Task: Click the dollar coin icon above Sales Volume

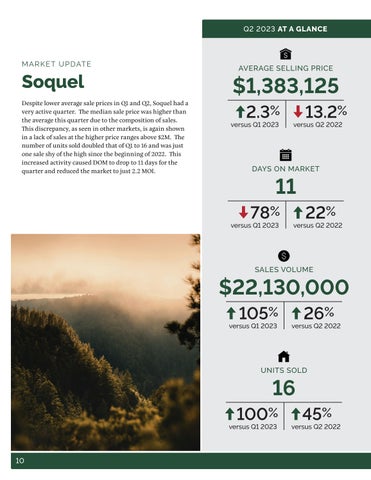Action: pos(284,256)
